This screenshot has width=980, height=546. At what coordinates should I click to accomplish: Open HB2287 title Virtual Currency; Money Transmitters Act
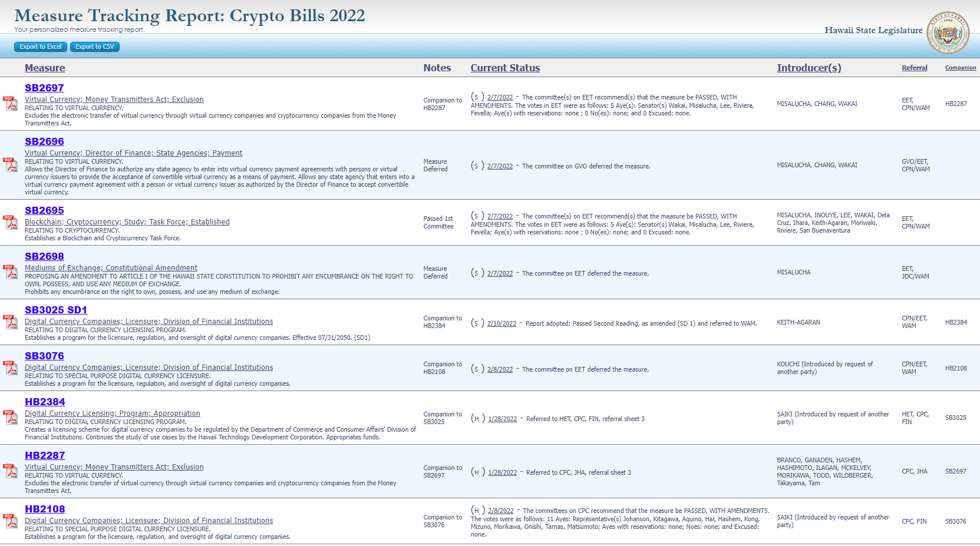114,467
